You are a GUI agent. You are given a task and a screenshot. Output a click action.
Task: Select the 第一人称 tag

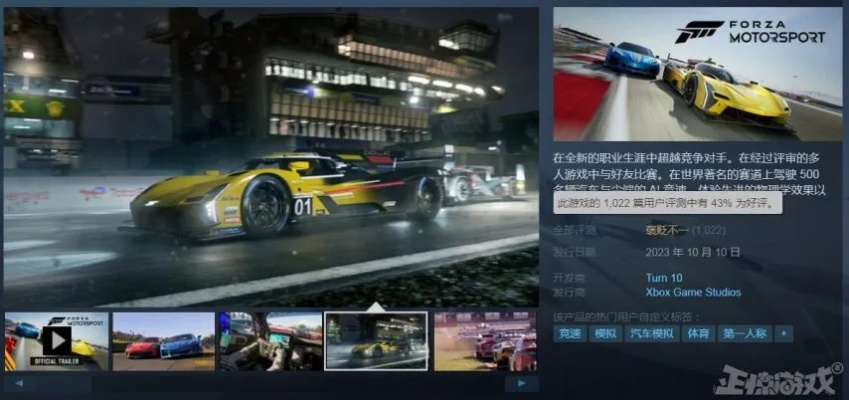[x=744, y=334]
